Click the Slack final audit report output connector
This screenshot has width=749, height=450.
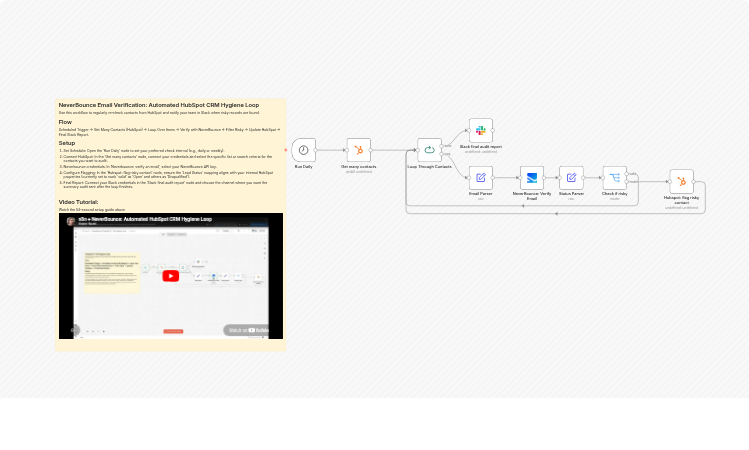(493, 130)
